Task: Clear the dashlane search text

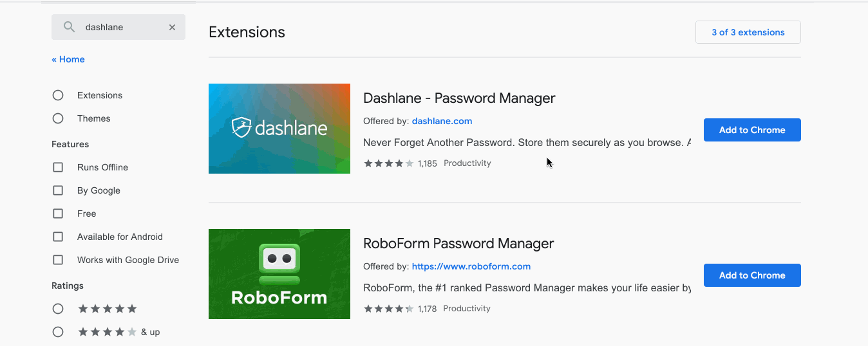Action: 172,27
